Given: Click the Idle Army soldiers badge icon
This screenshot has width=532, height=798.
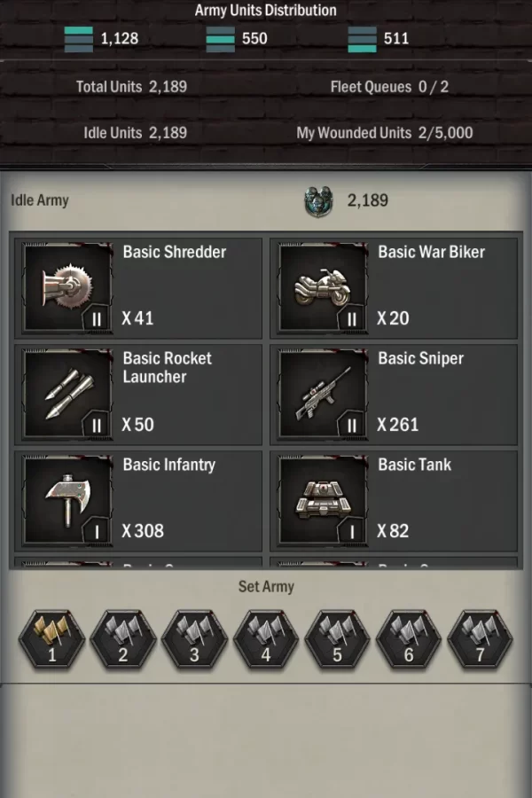Looking at the screenshot, I should coord(318,201).
